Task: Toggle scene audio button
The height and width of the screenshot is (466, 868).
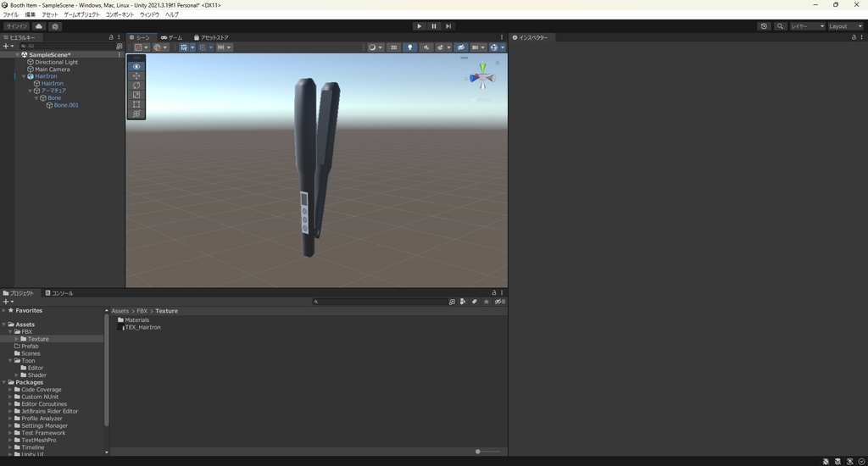Action: pyautogui.click(x=426, y=47)
